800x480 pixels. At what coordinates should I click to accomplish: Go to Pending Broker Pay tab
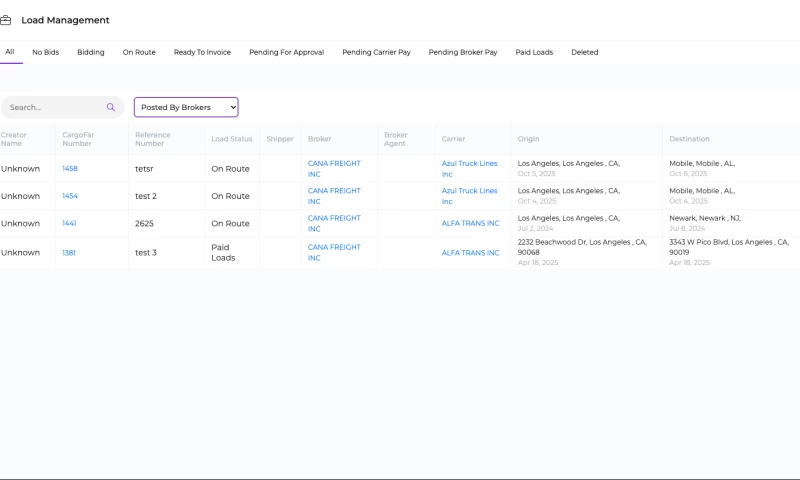coord(463,52)
